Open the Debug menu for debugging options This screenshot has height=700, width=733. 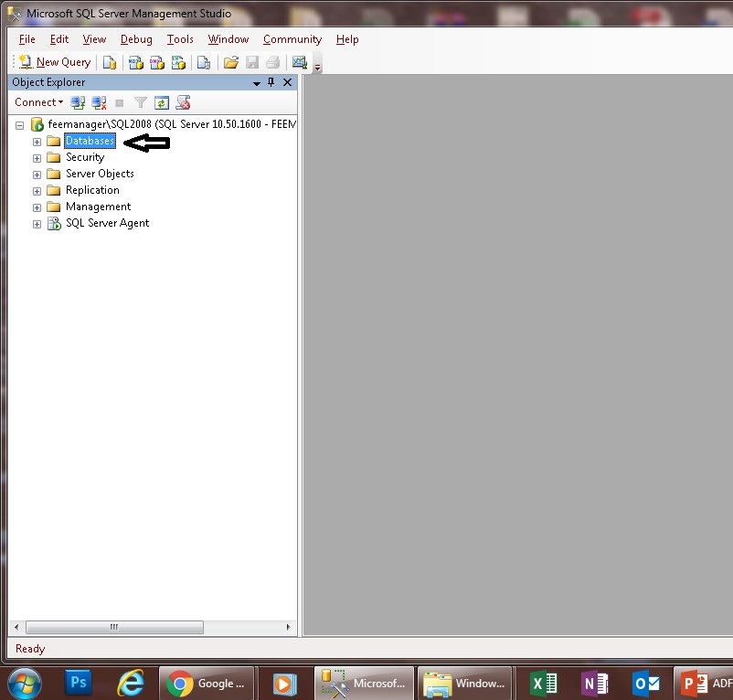pyautogui.click(x=135, y=39)
